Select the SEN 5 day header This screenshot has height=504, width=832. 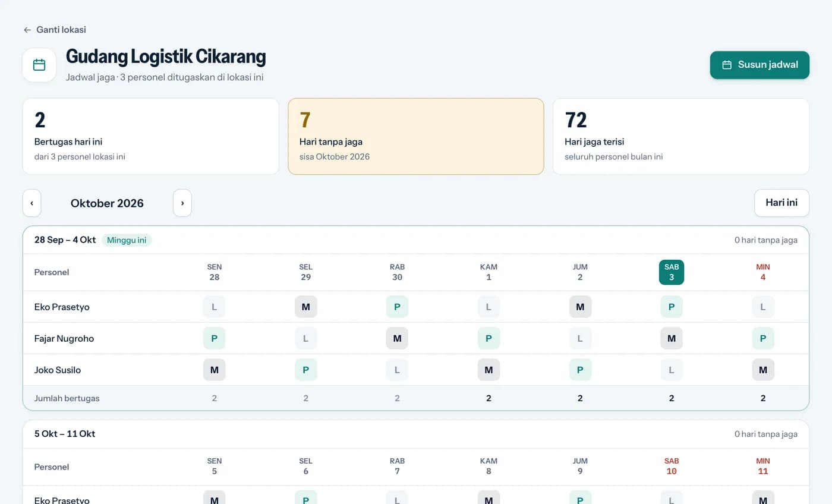tap(215, 467)
